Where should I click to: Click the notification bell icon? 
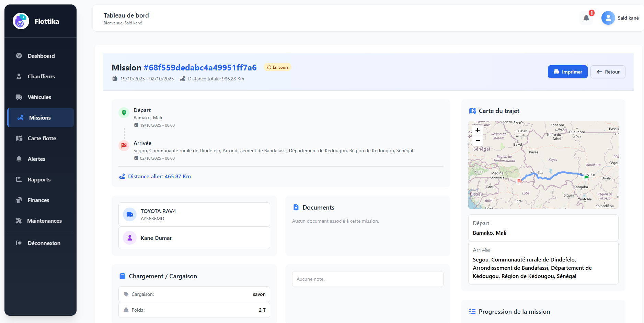click(586, 18)
